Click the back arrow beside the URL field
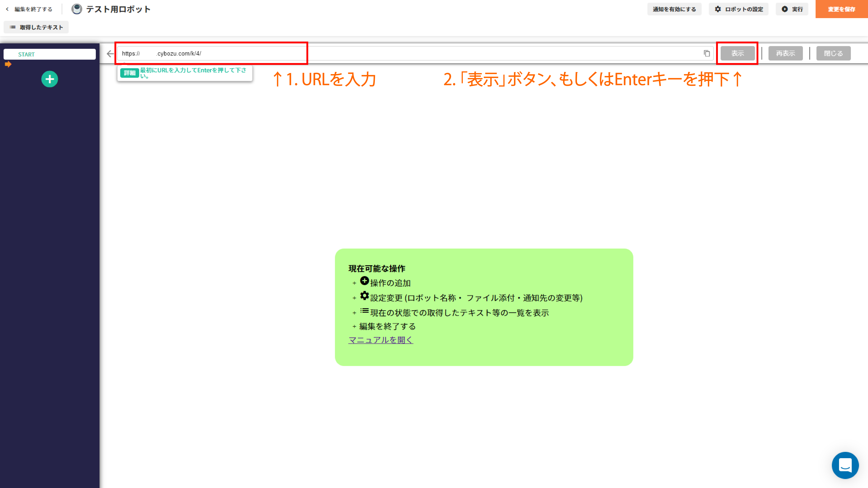868x488 pixels. (x=110, y=54)
